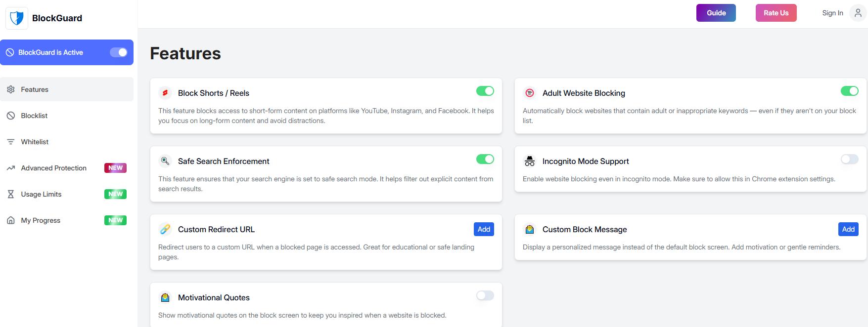
Task: Click the Sign In link
Action: tap(832, 13)
